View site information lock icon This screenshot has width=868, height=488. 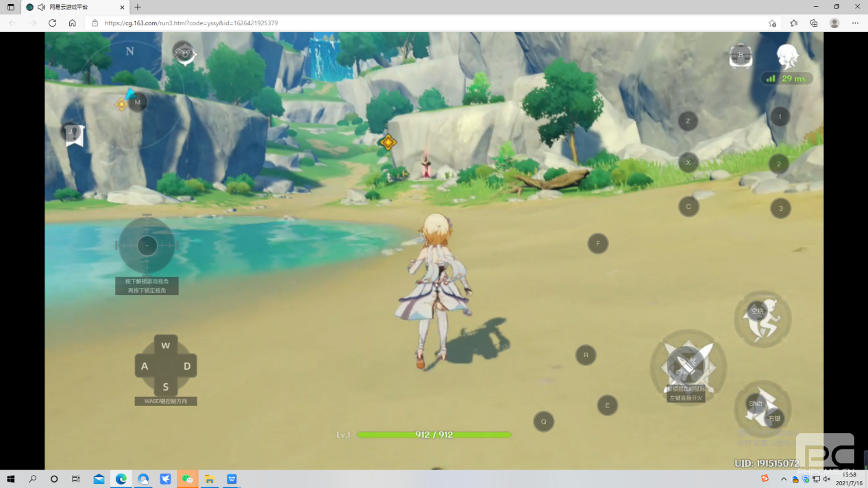tap(95, 23)
